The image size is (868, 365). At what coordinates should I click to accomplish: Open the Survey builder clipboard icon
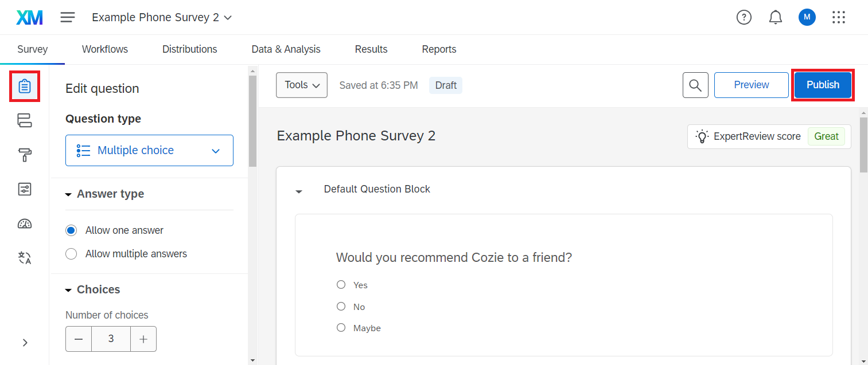pyautogui.click(x=25, y=86)
